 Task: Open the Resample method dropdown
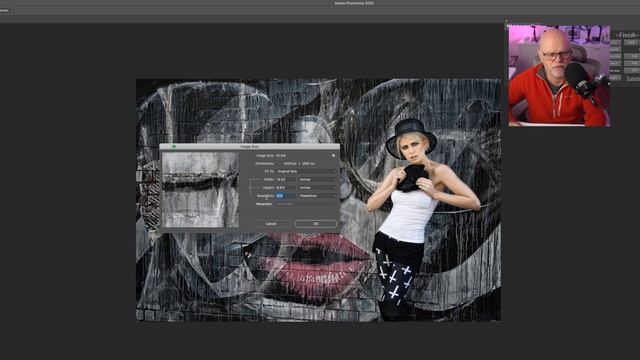coord(307,204)
